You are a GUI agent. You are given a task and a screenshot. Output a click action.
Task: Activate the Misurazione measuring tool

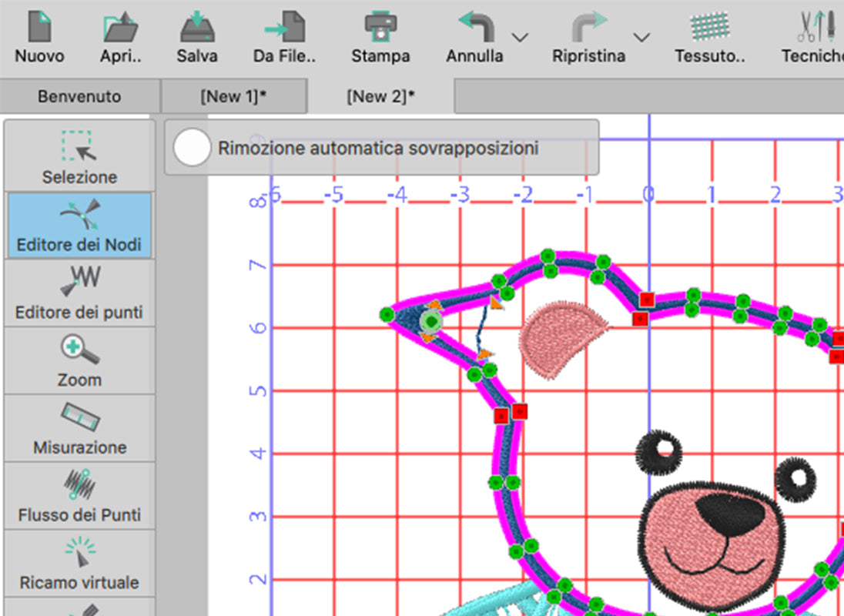(x=79, y=427)
